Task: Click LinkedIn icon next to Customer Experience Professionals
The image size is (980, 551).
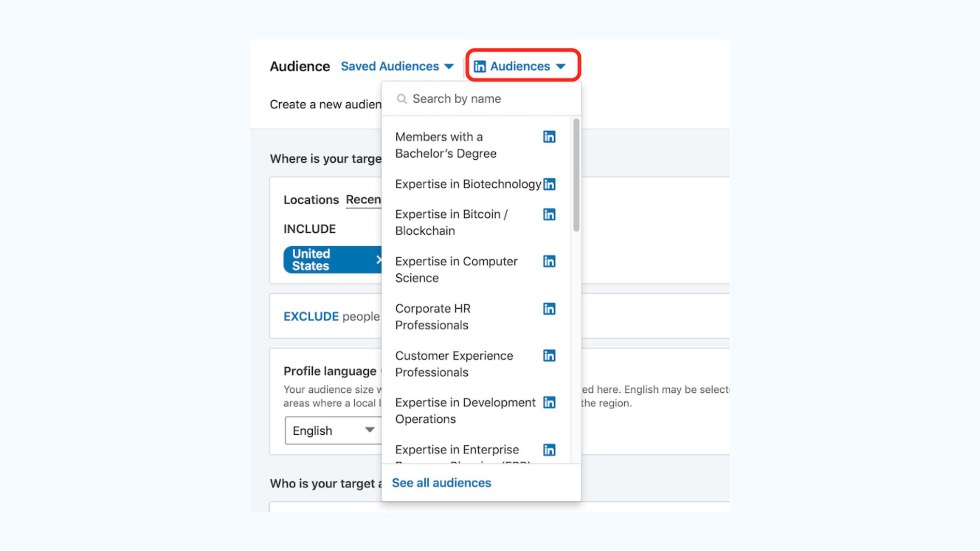Action: pyautogui.click(x=549, y=356)
